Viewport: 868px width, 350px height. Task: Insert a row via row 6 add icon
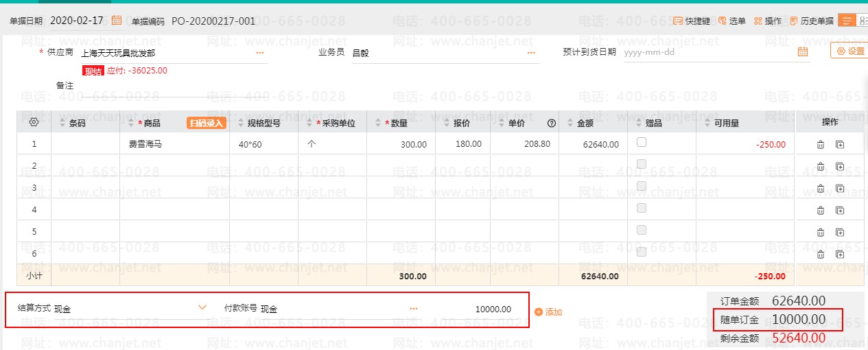(840, 254)
